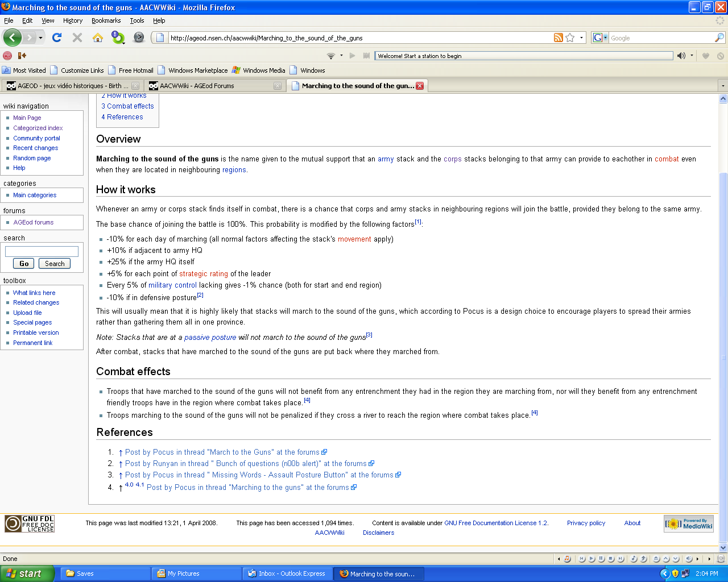Screen dimensions: 728x582
Task: Click the RSS feed icon in address bar
Action: click(x=559, y=38)
